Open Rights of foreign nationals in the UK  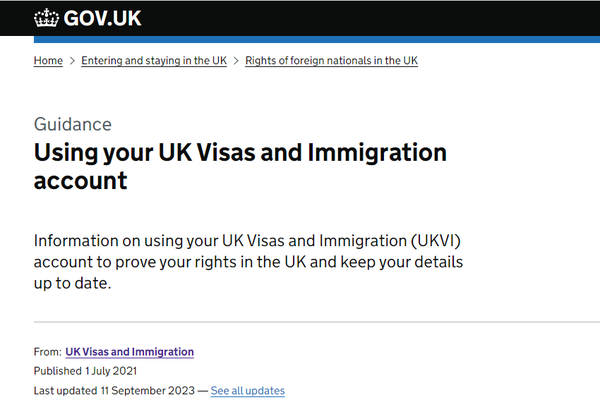point(331,60)
